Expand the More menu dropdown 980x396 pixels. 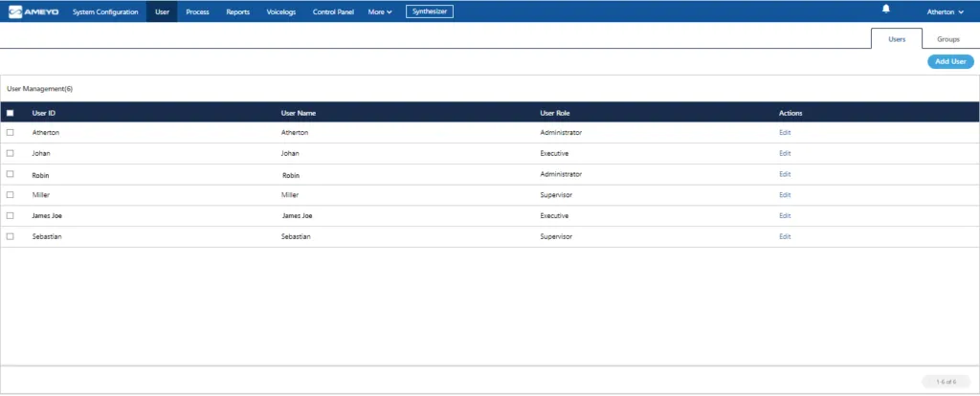tap(380, 11)
